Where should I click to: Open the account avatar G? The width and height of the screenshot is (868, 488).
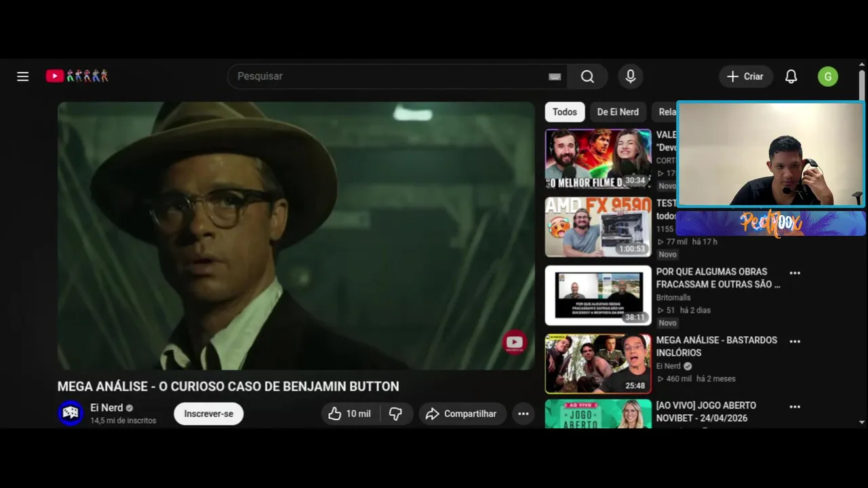828,77
